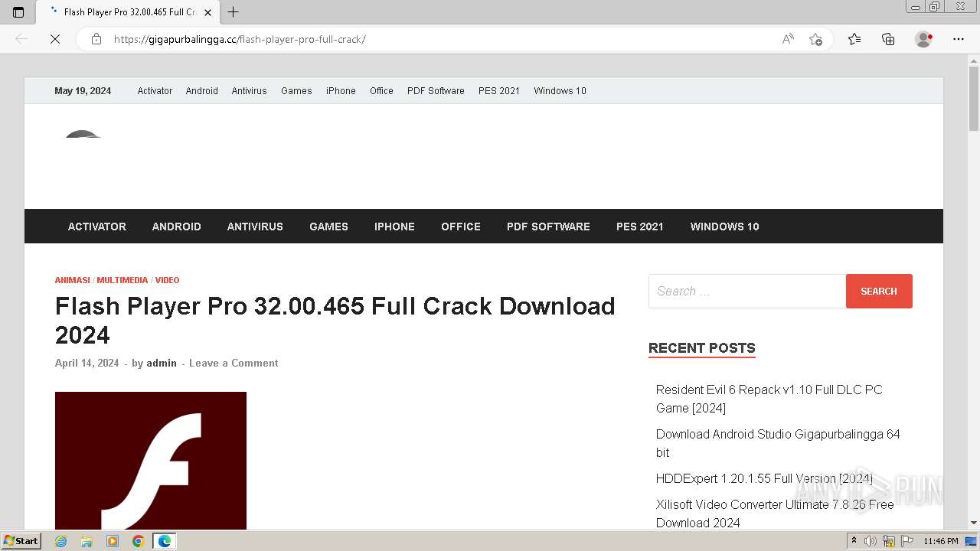
Task: Click the site logo image
Action: point(83,135)
